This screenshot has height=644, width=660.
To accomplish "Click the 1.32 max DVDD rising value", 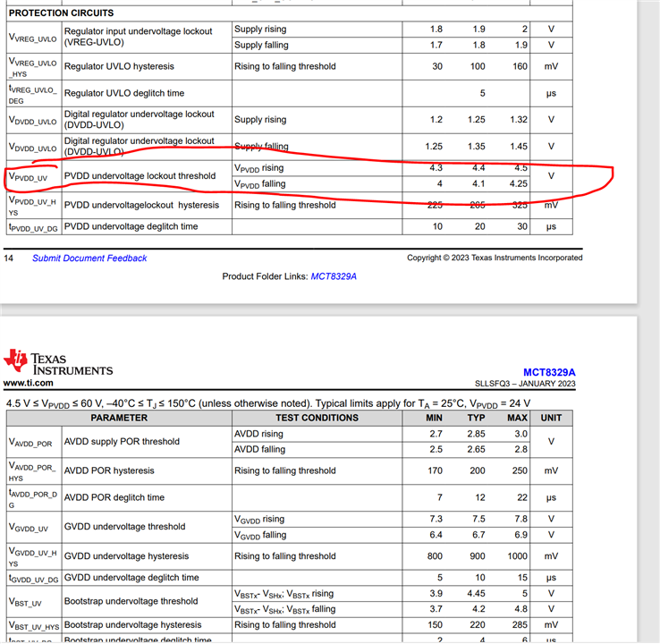I will (519, 120).
